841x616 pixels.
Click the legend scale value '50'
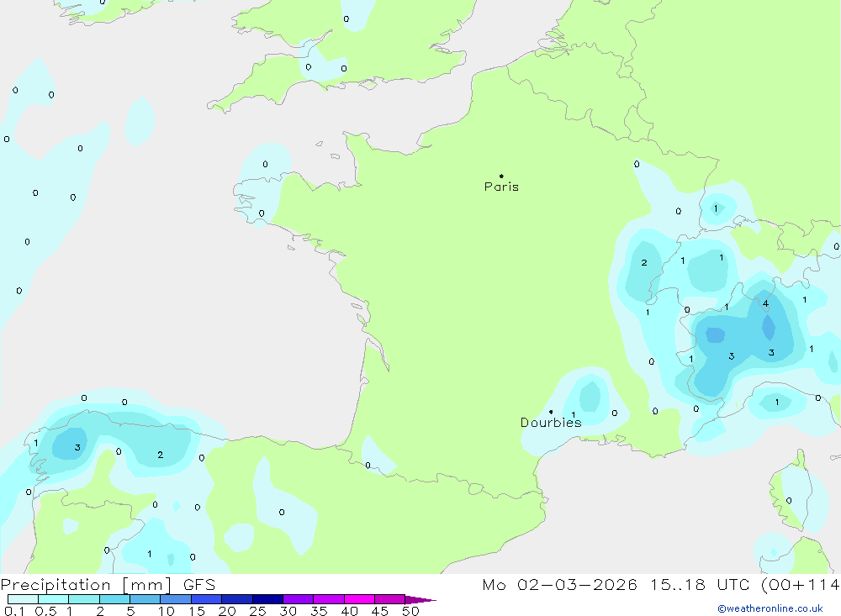point(410,611)
